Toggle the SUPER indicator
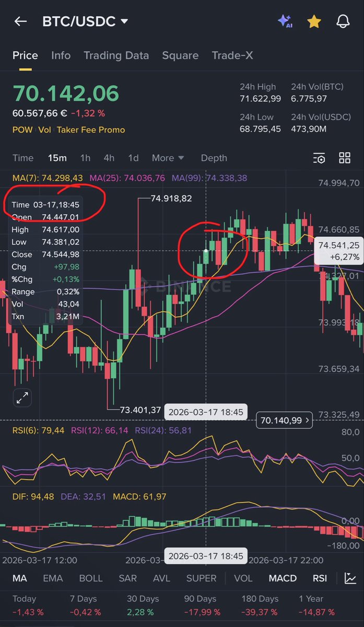The image size is (364, 627). pyautogui.click(x=201, y=578)
